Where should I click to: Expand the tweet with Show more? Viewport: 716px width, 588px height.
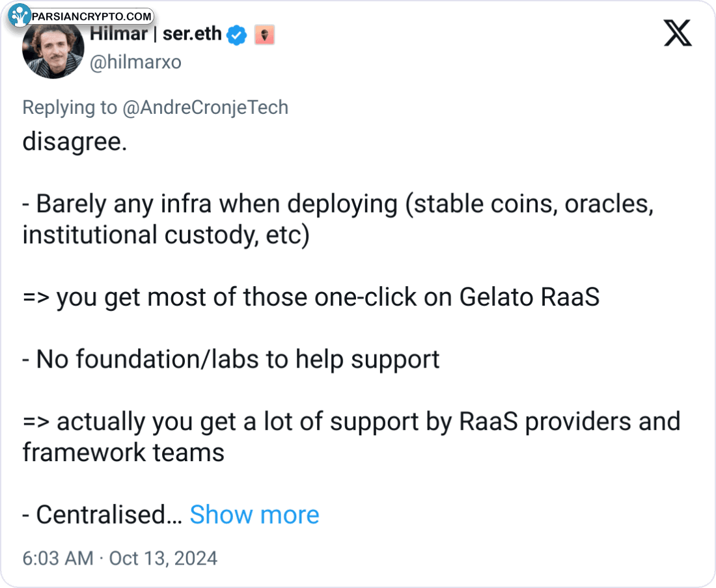(x=254, y=514)
